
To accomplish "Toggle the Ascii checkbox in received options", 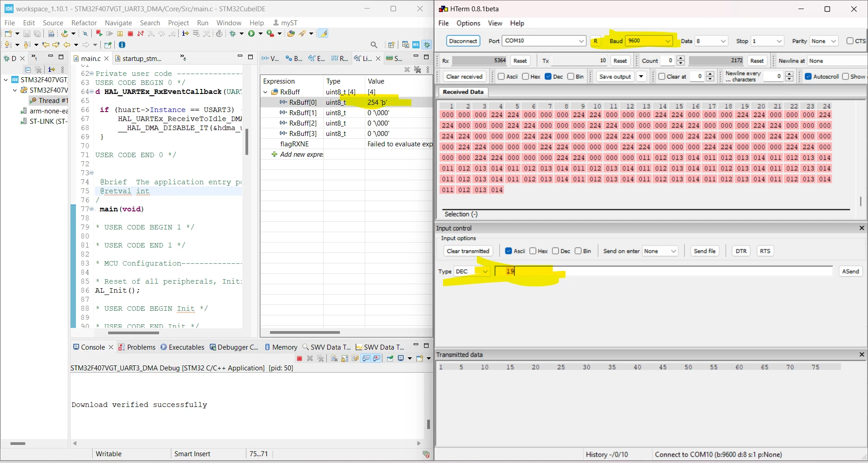I will pos(501,76).
